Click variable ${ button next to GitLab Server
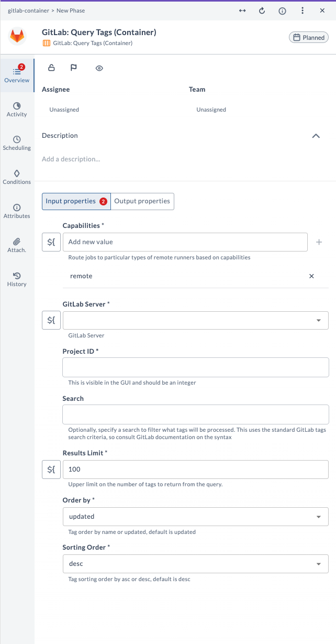This screenshot has height=644, width=336. (51, 320)
